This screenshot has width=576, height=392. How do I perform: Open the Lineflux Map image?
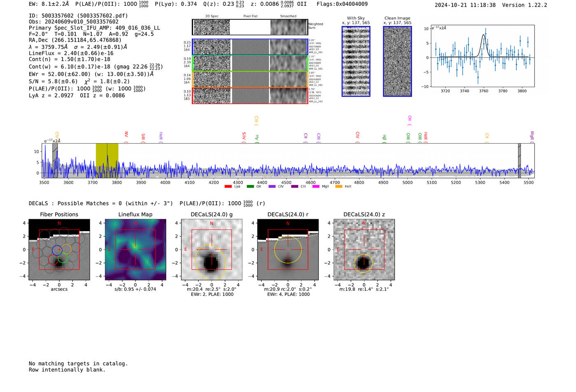(135, 249)
